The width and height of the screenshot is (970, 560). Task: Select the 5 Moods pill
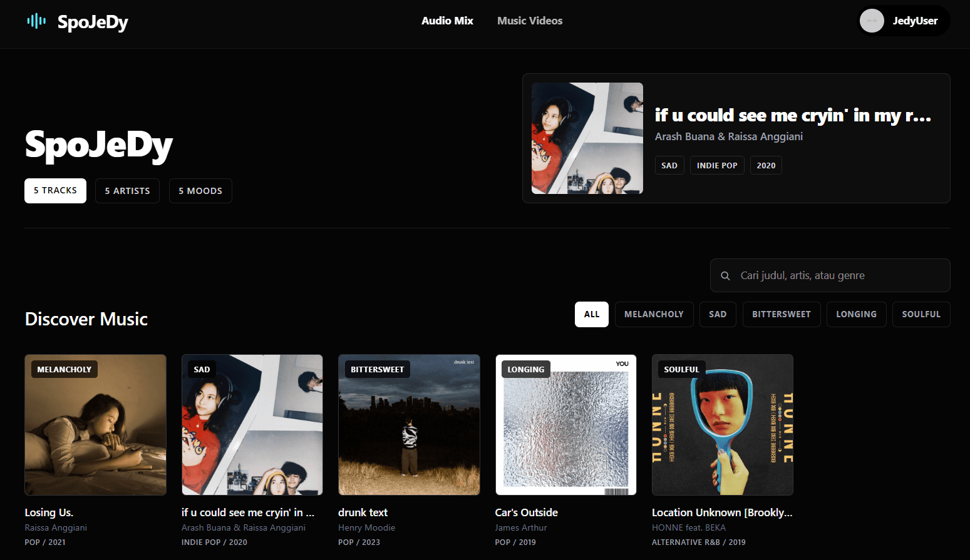tap(200, 191)
